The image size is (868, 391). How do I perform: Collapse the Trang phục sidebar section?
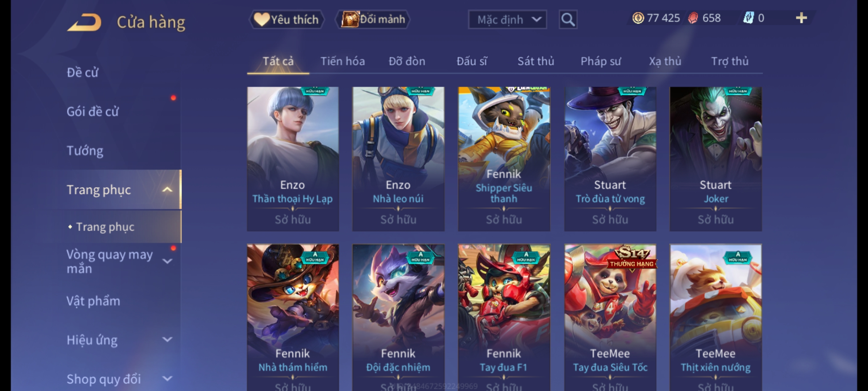click(167, 189)
